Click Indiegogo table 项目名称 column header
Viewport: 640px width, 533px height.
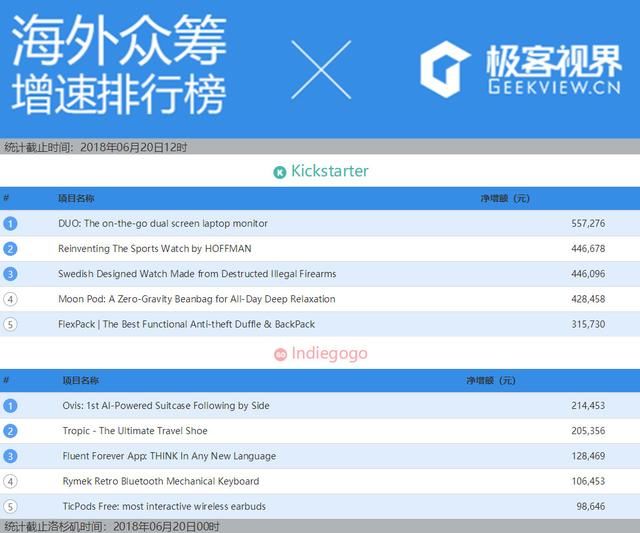[x=80, y=380]
